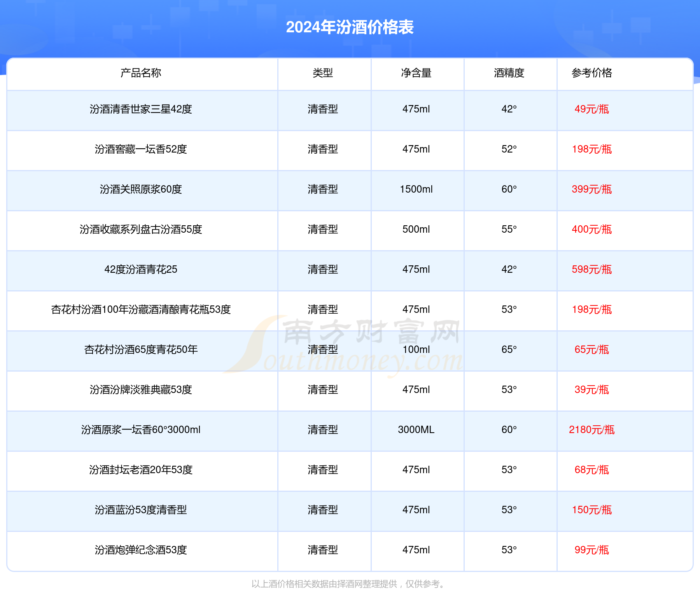Click the 150元/瓶 price
The height and width of the screenshot is (607, 700).
(592, 510)
